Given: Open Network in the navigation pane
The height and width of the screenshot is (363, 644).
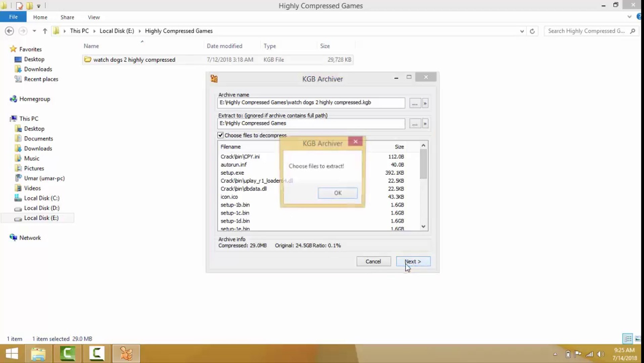Looking at the screenshot, I should (x=30, y=238).
